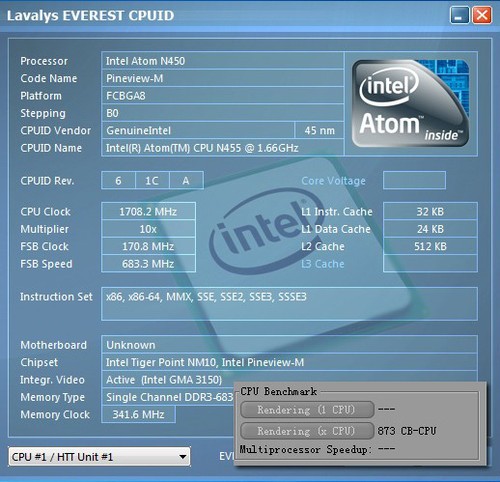Open the CPU #1 / HTT Unit #1 dropdown
This screenshot has width=500, height=482.
pyautogui.click(x=99, y=457)
